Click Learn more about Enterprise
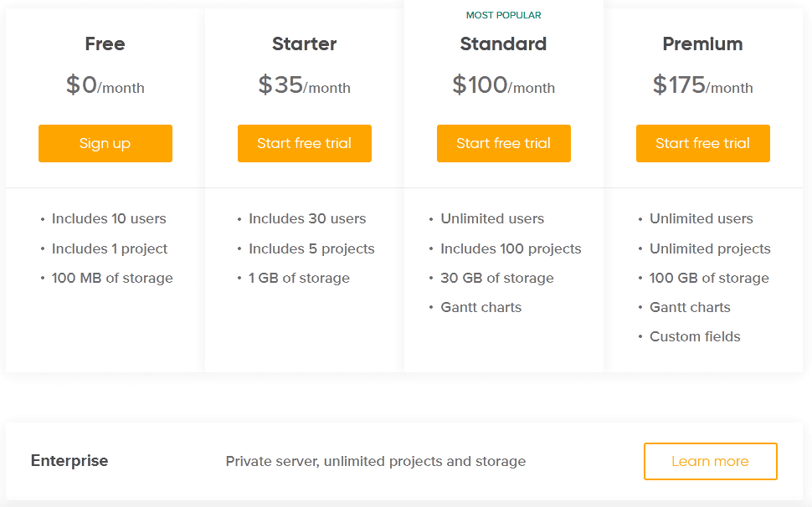 coord(710,461)
